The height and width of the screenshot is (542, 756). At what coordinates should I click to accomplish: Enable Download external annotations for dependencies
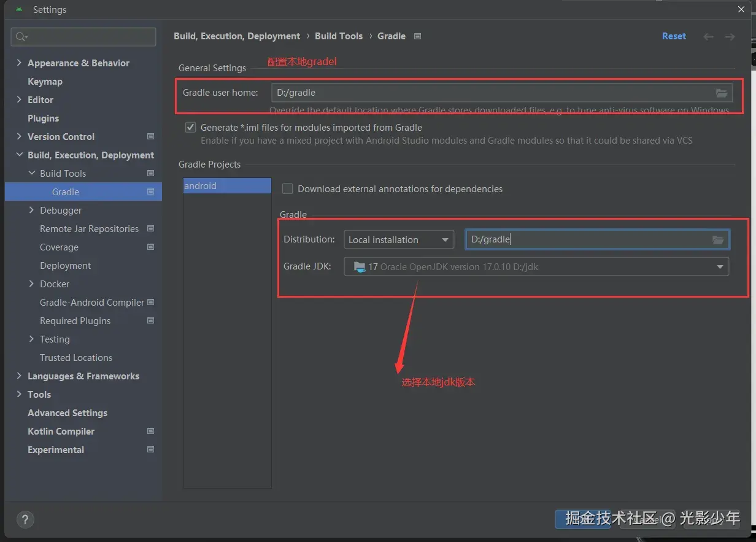click(x=287, y=189)
